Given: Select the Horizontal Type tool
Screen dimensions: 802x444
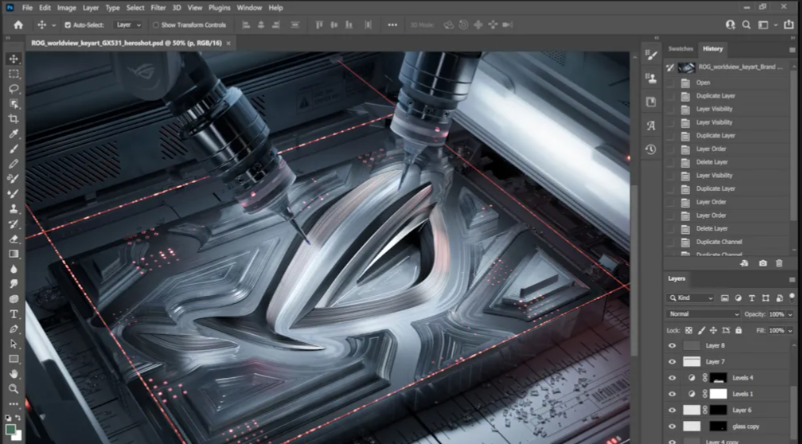Looking at the screenshot, I should click(x=13, y=314).
